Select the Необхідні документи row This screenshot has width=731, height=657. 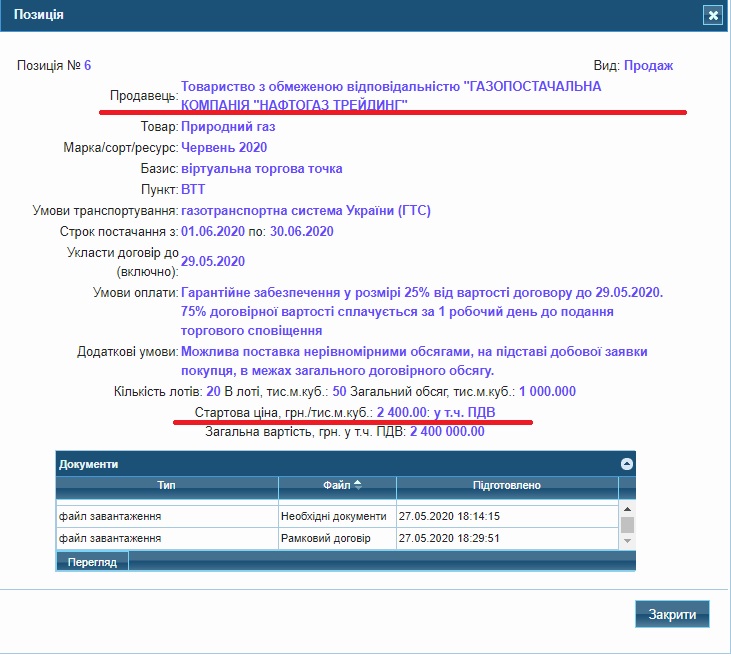coord(337,516)
